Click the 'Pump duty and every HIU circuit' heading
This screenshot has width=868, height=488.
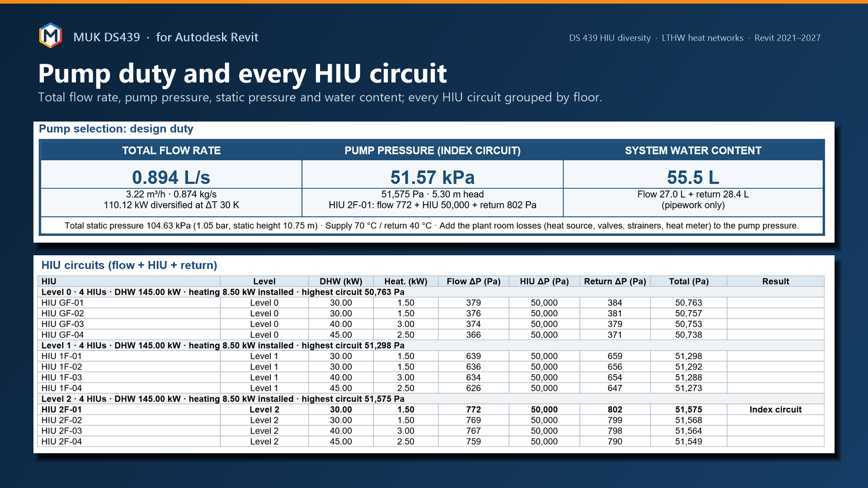coord(242,74)
